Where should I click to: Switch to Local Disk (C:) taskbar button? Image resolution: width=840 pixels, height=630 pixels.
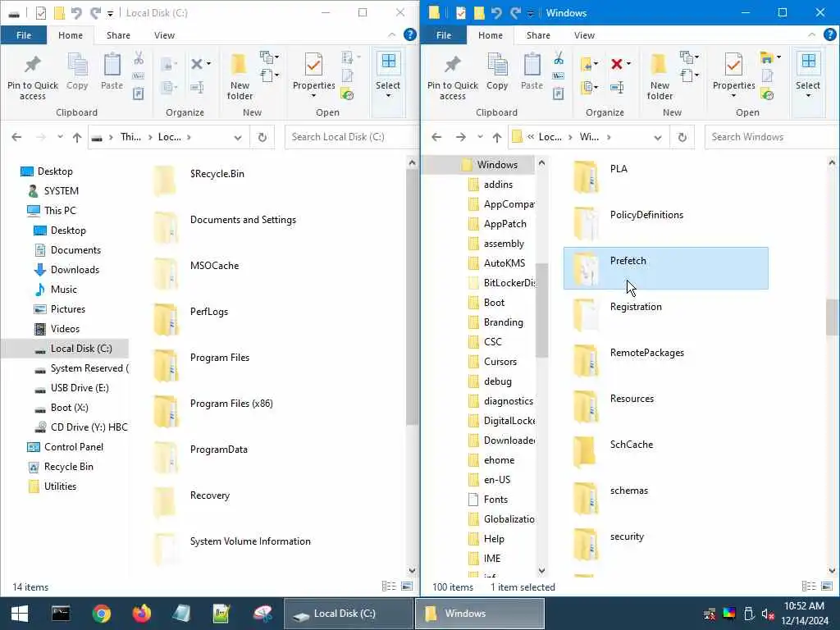348,614
